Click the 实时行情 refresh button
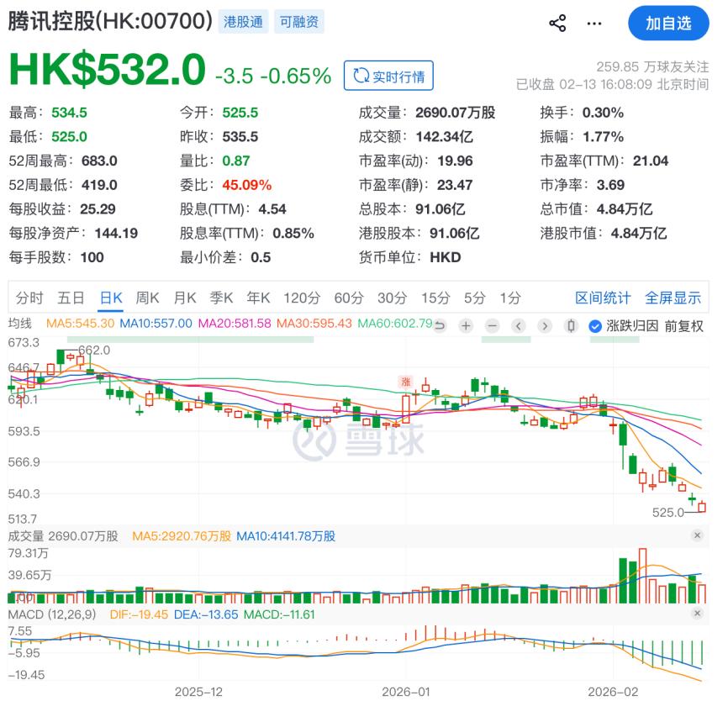This screenshot has height=701, width=728. point(388,76)
